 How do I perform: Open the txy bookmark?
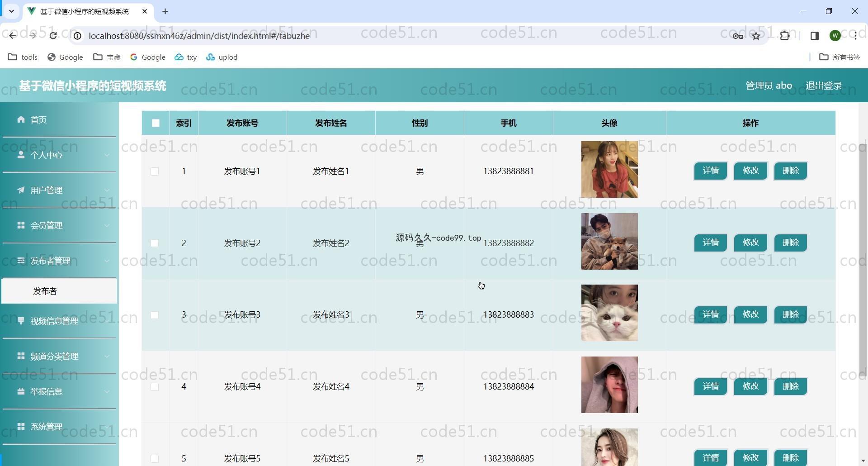[186, 57]
